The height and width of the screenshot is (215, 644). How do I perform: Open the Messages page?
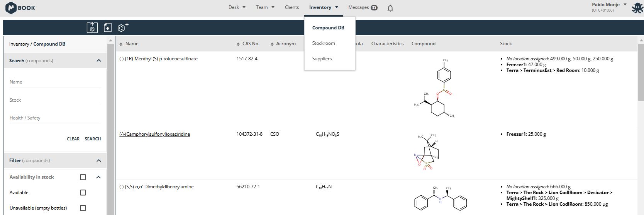(x=358, y=7)
